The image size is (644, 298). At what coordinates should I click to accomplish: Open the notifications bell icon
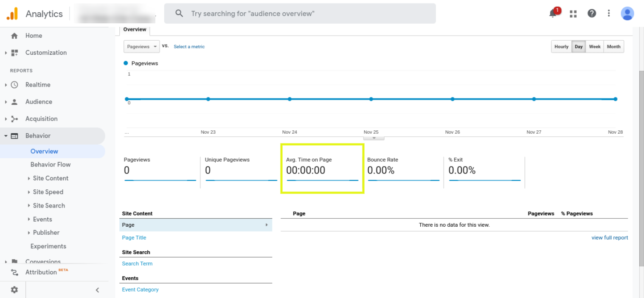(553, 14)
